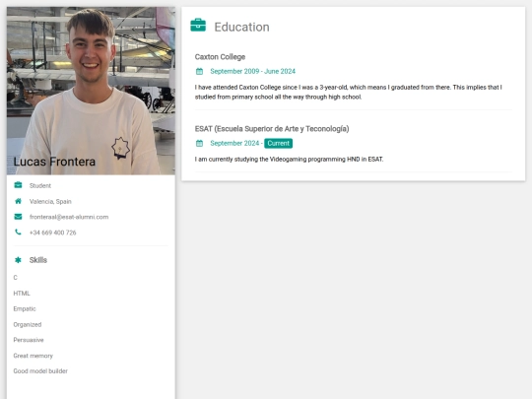Image resolution: width=532 pixels, height=399 pixels.
Task: Click the briefcase icon beside Education heading
Action: pyautogui.click(x=198, y=25)
